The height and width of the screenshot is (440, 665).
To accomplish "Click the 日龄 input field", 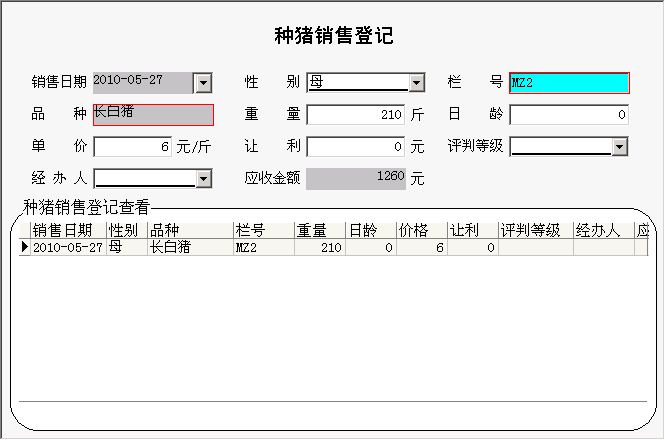I will (569, 115).
